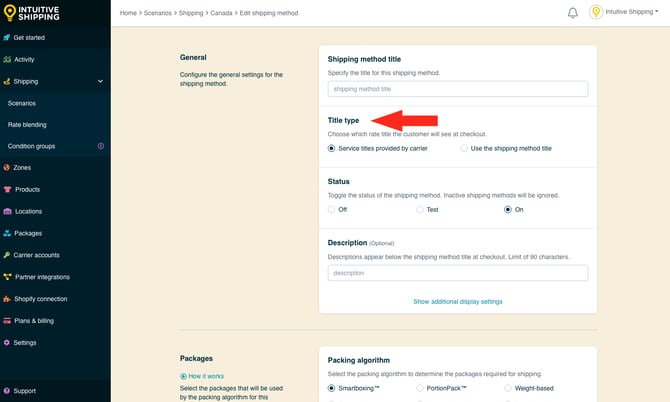Click the question icon beside Support
The width and height of the screenshot is (670, 402).
6,391
